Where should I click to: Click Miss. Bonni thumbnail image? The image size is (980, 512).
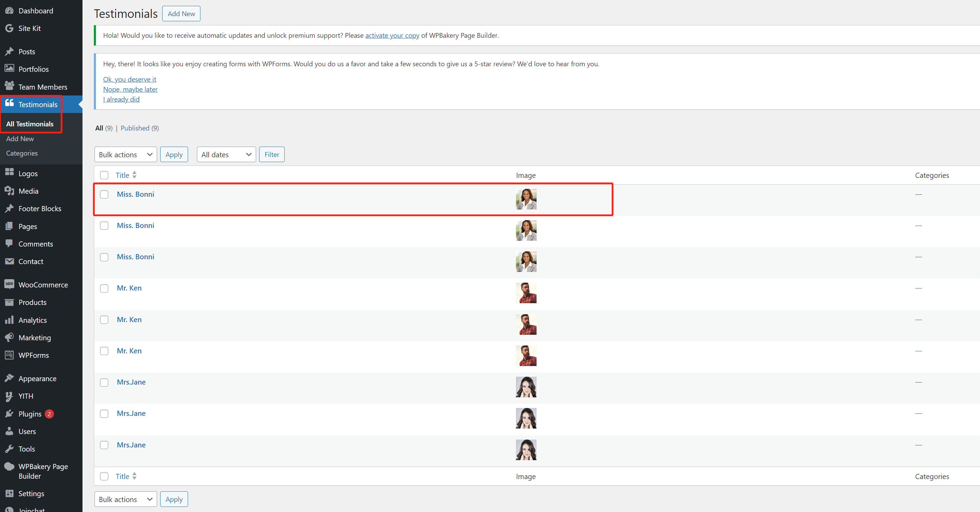pos(526,198)
